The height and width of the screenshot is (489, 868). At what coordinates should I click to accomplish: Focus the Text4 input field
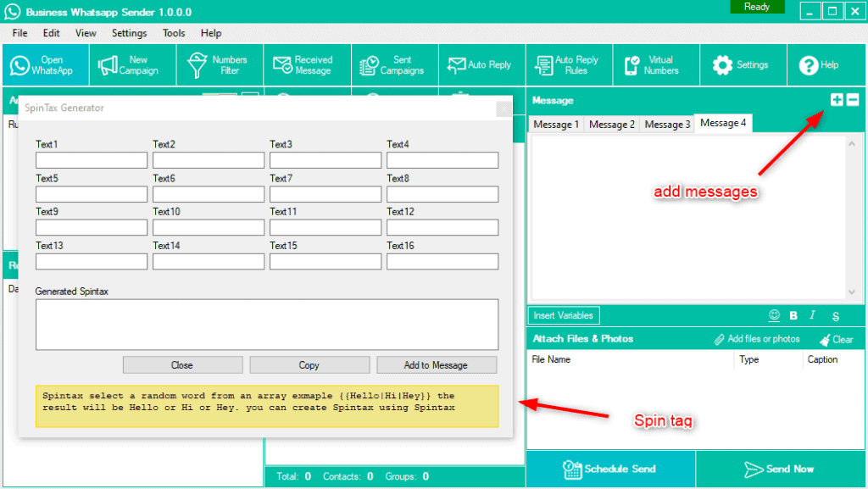[x=442, y=160]
